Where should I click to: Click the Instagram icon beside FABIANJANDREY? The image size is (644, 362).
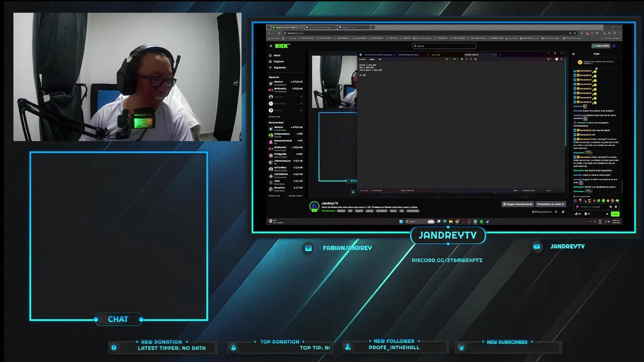coord(309,248)
